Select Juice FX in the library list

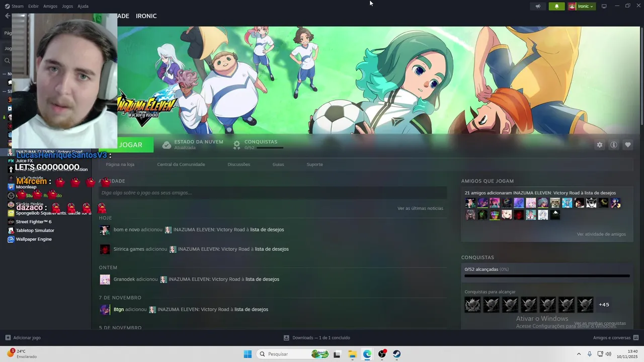24,161
